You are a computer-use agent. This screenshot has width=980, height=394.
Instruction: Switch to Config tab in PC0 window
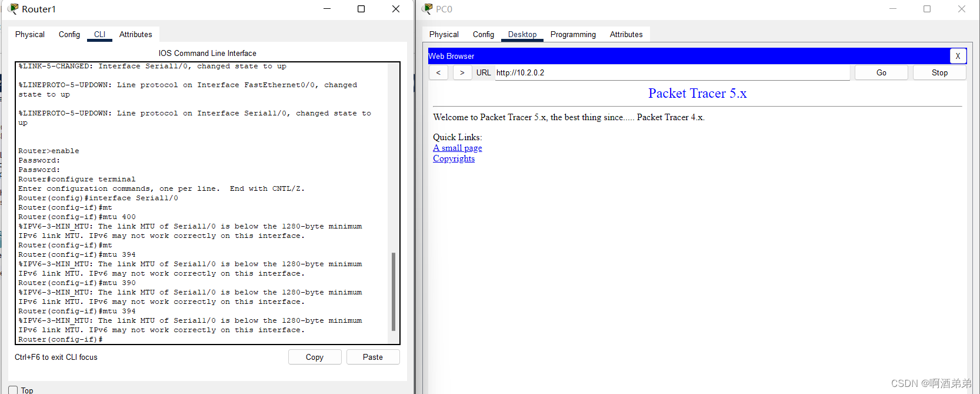coord(484,34)
